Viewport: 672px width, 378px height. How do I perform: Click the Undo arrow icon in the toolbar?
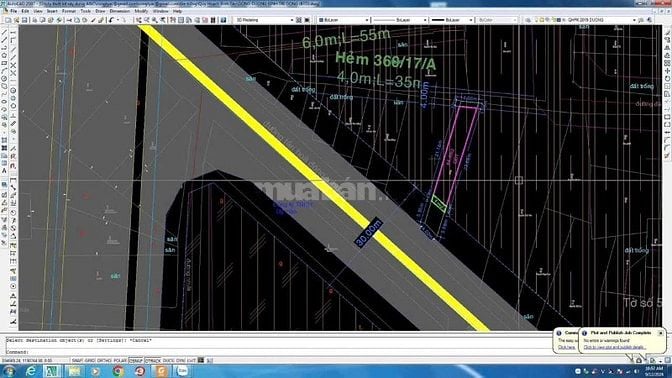(111, 20)
